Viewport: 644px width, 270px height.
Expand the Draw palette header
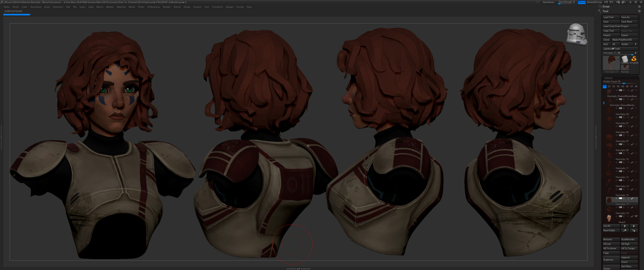(606, 6)
